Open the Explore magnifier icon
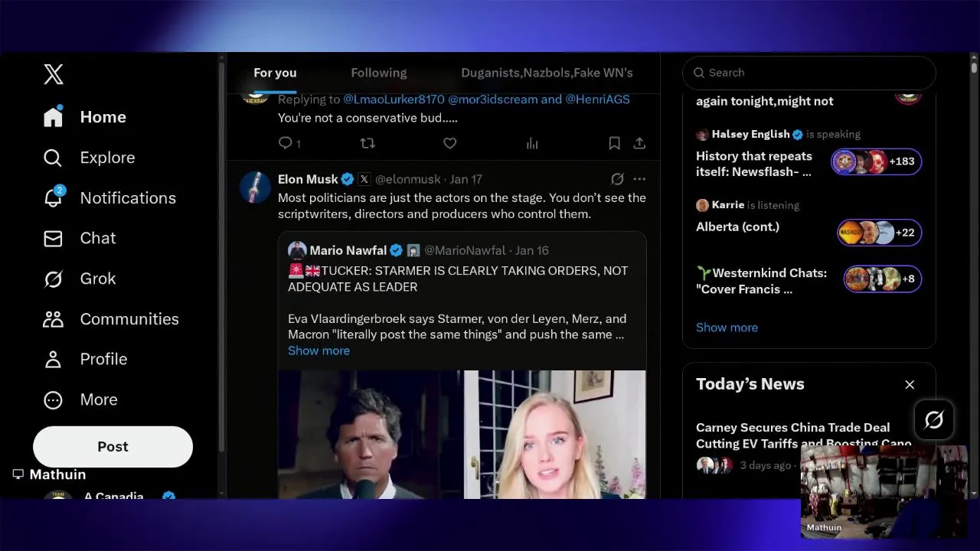Image resolution: width=980 pixels, height=551 pixels. tap(53, 158)
